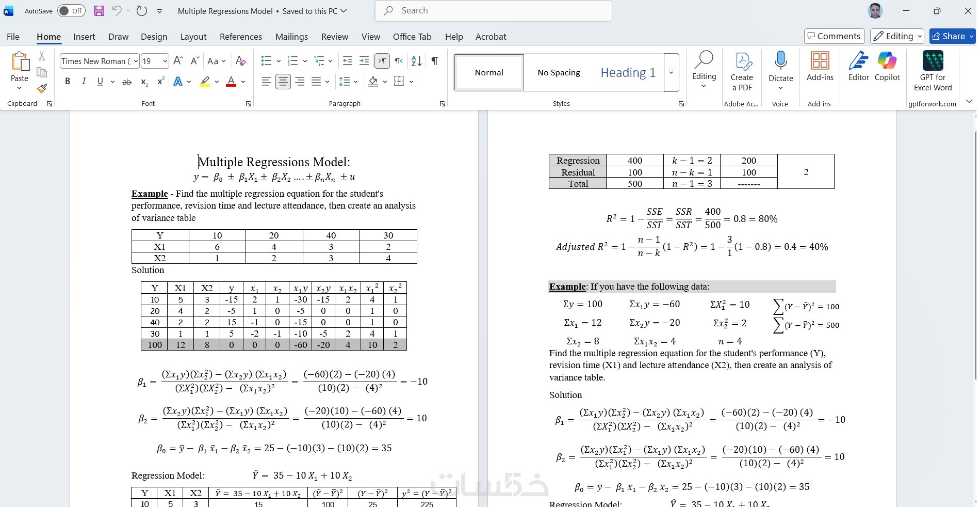Apply strikethrough formatting
Viewport: 980px width, 507px height.
coord(127,82)
